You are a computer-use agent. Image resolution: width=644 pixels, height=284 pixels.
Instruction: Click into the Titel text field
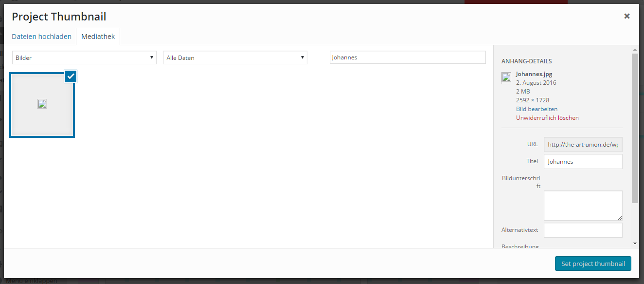point(583,161)
